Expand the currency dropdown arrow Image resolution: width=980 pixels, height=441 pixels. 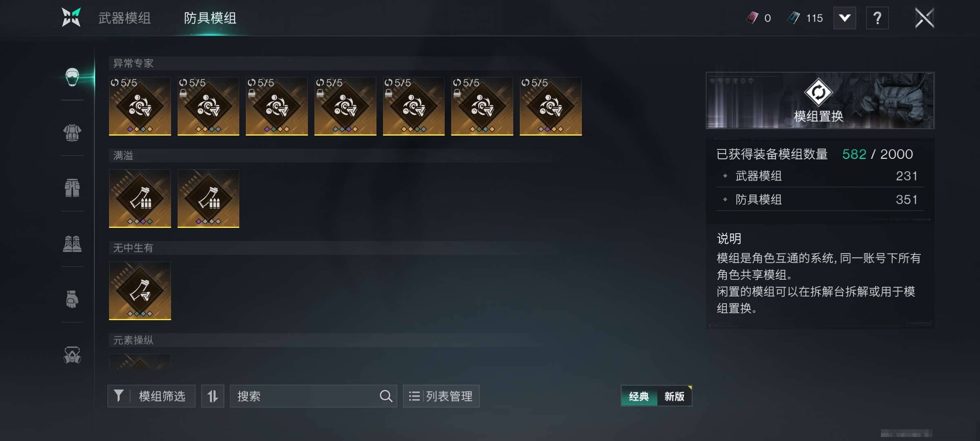(844, 18)
